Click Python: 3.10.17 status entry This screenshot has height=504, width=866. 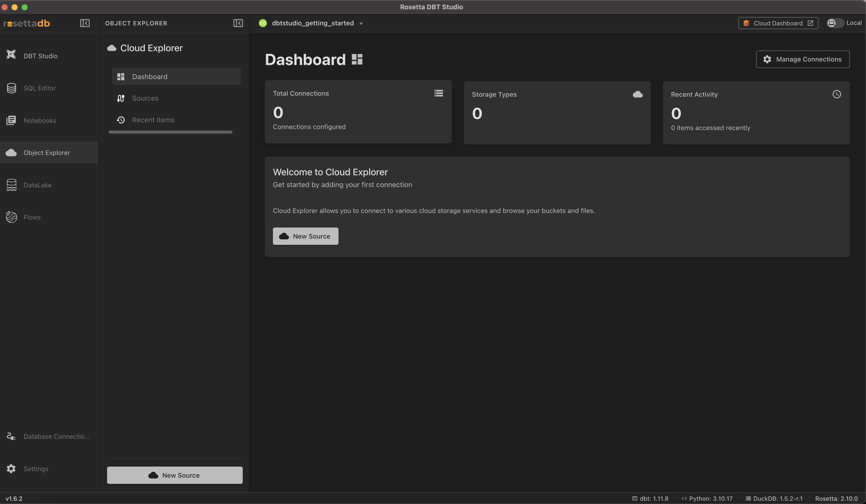pyautogui.click(x=707, y=498)
